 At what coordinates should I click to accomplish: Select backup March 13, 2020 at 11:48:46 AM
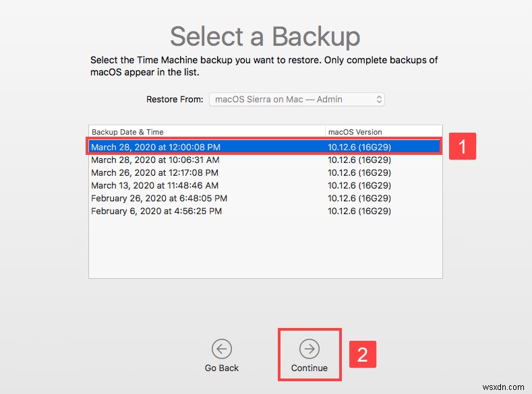tap(265, 186)
